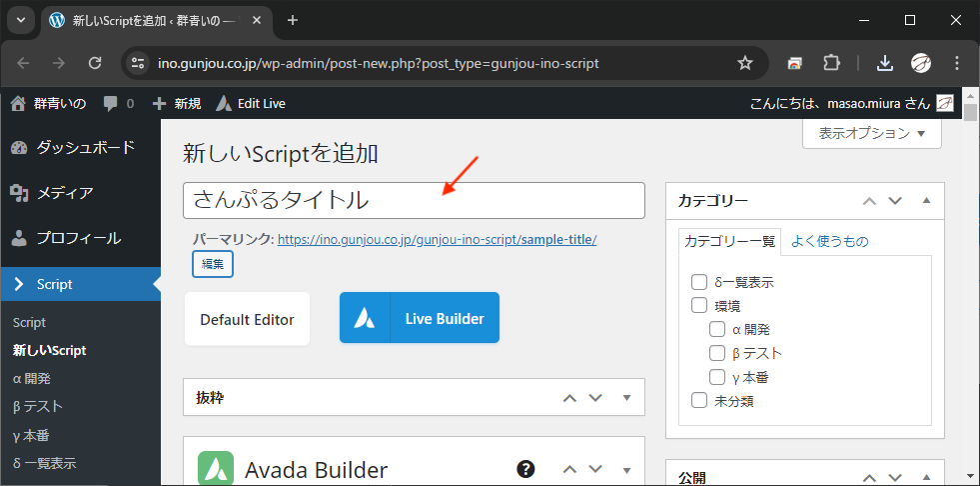Open the browser extensions puzzle icon
The width and height of the screenshot is (980, 486).
(x=830, y=63)
